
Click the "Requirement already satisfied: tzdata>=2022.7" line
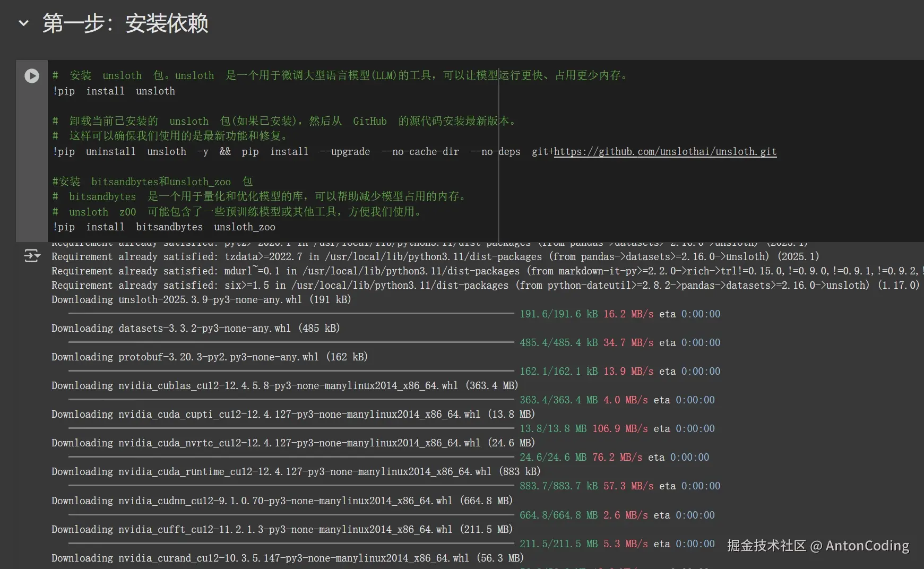[435, 257]
